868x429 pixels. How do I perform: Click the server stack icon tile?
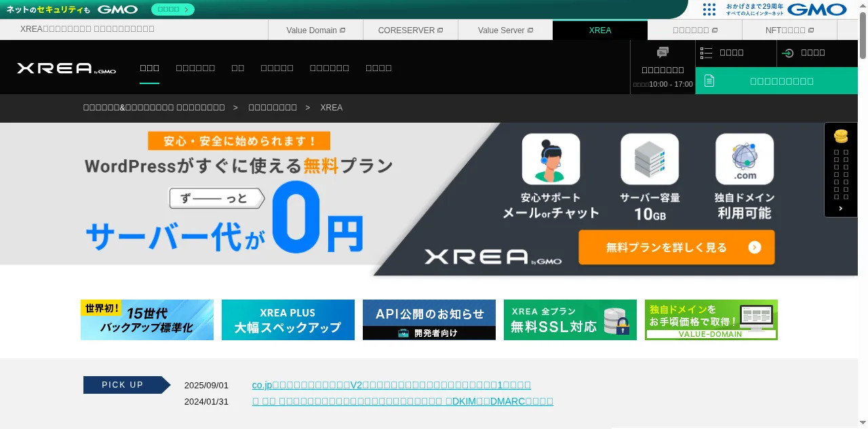tap(650, 159)
